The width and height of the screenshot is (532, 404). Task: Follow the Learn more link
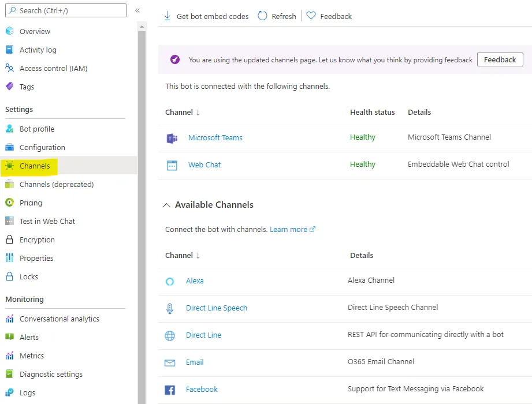click(x=292, y=230)
